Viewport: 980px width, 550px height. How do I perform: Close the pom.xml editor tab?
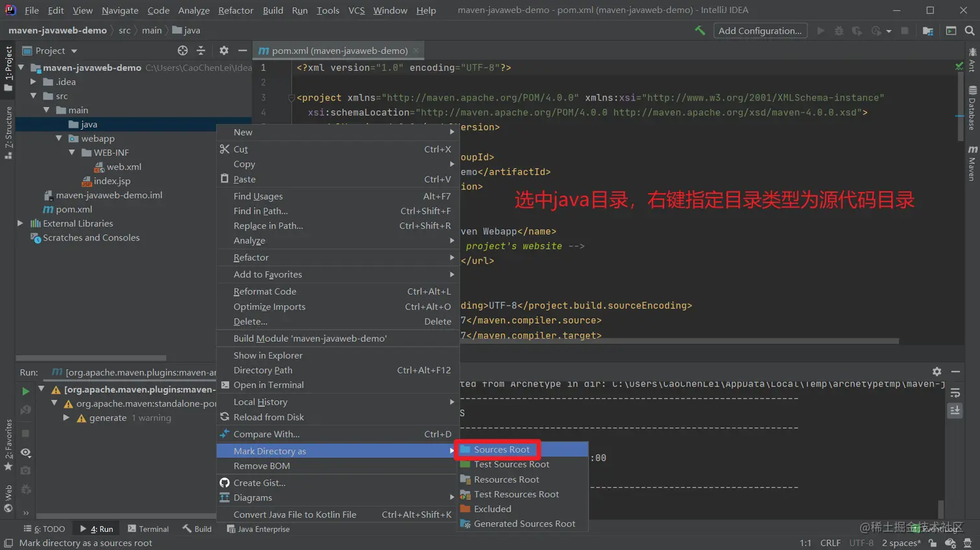416,51
